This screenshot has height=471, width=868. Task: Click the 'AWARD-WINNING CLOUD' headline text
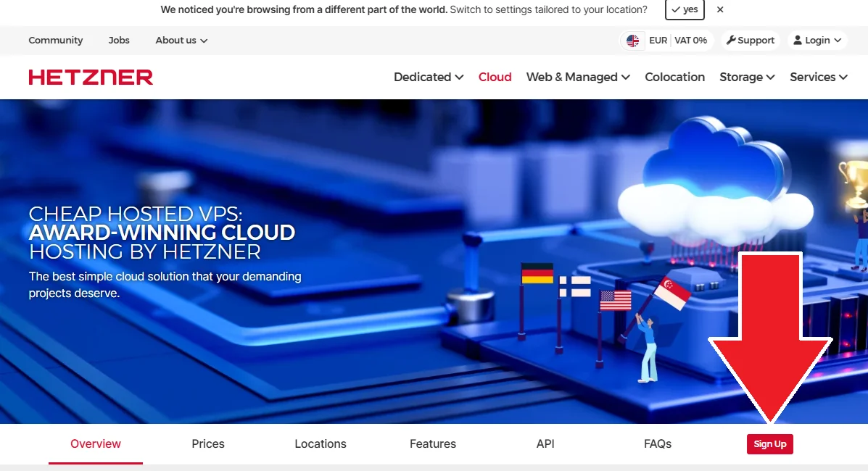tap(162, 233)
